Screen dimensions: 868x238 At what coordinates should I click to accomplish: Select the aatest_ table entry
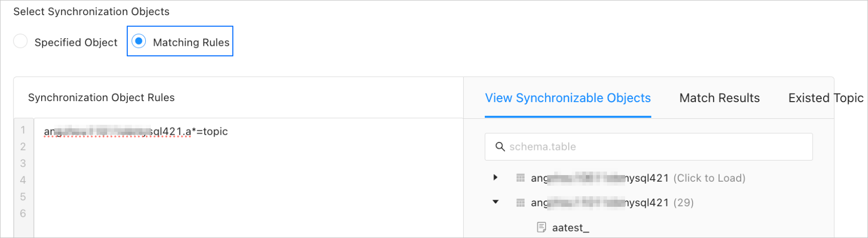(x=570, y=228)
